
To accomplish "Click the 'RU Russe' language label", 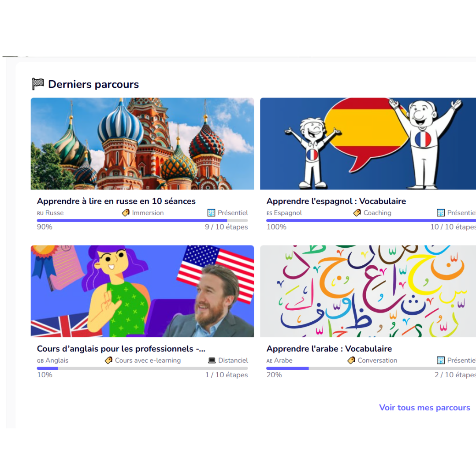I will pos(50,213).
